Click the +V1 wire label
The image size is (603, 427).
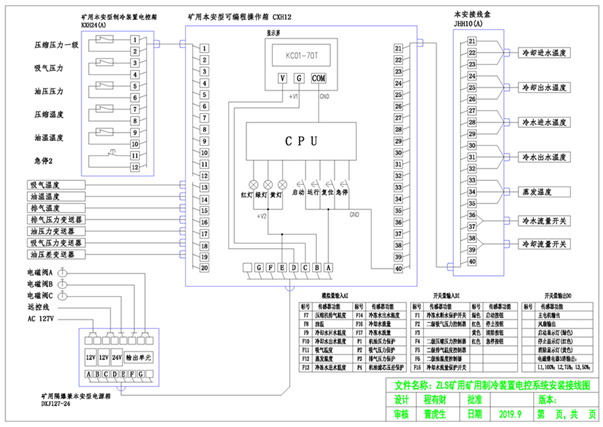tap(293, 97)
